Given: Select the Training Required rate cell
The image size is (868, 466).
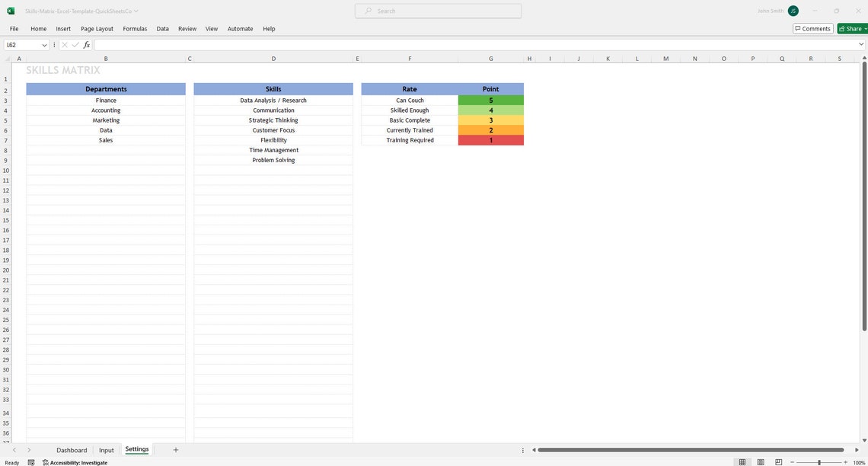Looking at the screenshot, I should click(x=410, y=140).
